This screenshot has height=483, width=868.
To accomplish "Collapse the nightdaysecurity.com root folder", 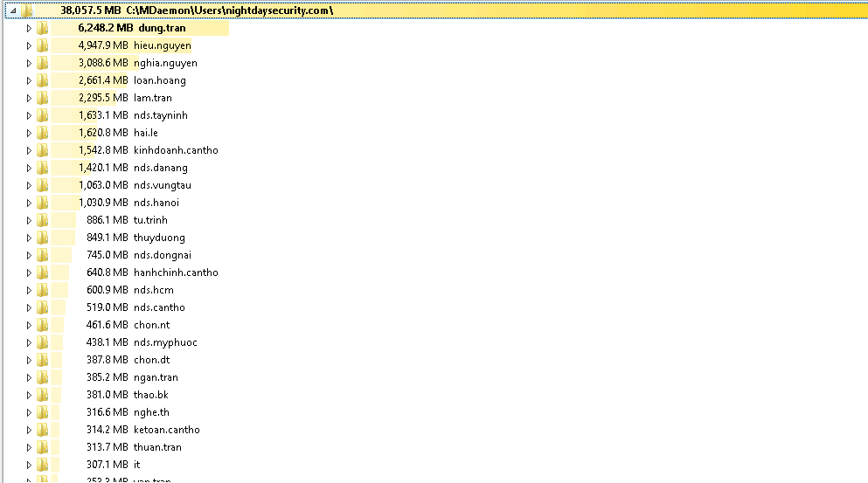I will pyautogui.click(x=13, y=10).
